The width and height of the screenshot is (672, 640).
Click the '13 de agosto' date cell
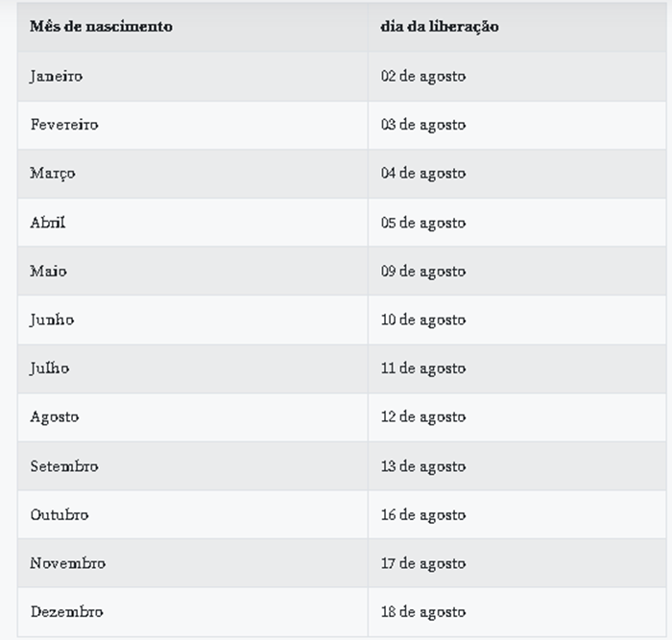coord(422,466)
